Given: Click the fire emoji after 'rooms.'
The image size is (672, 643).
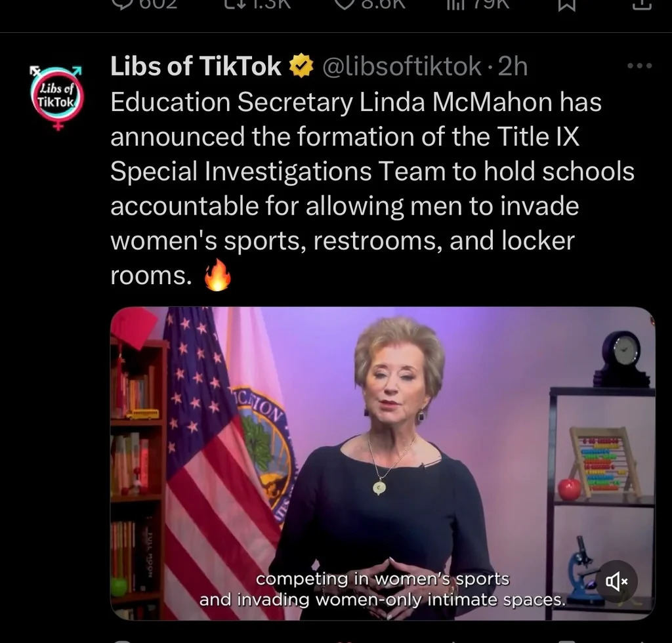Looking at the screenshot, I should pos(217,275).
